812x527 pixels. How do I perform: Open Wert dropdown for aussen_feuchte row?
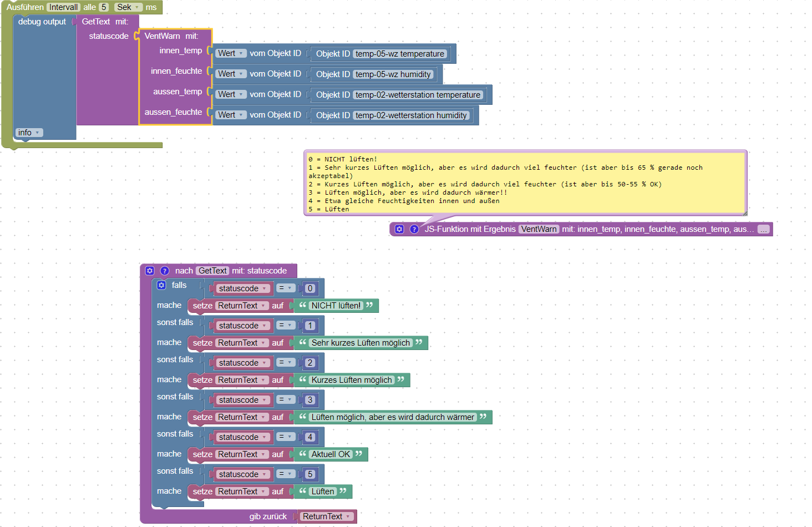coord(231,115)
